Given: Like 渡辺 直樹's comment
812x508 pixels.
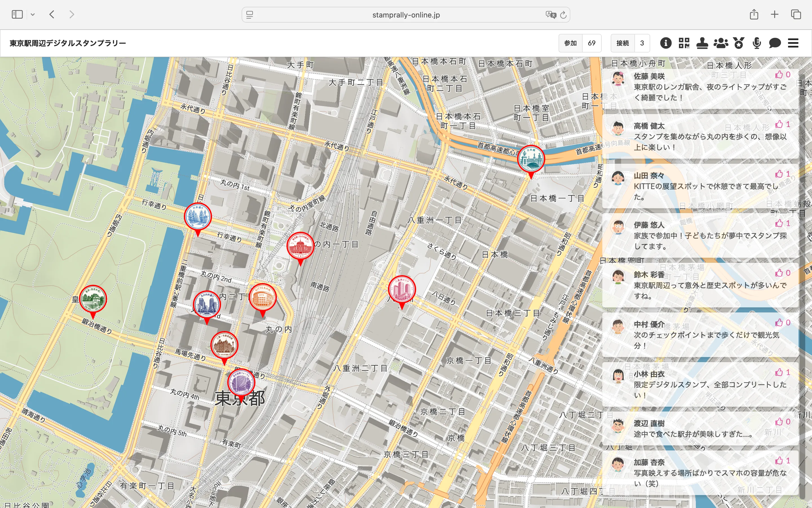Looking at the screenshot, I should (783, 422).
